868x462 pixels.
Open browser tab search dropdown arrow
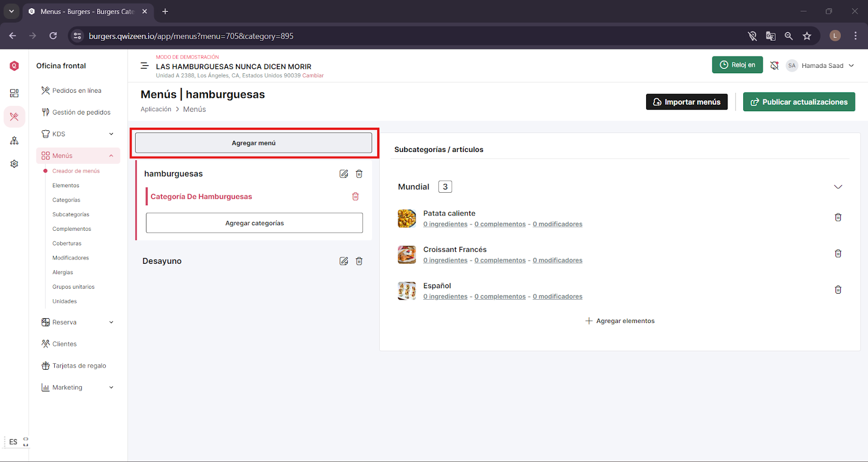pos(11,11)
